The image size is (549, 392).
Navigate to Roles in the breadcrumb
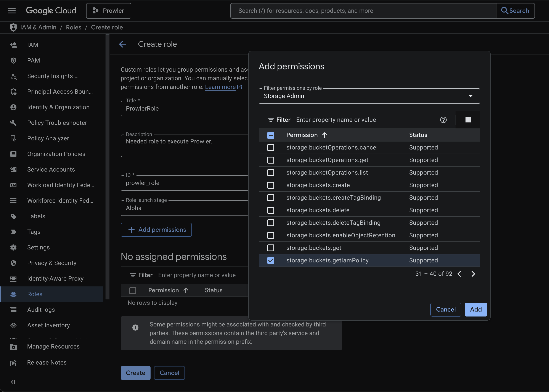74,27
